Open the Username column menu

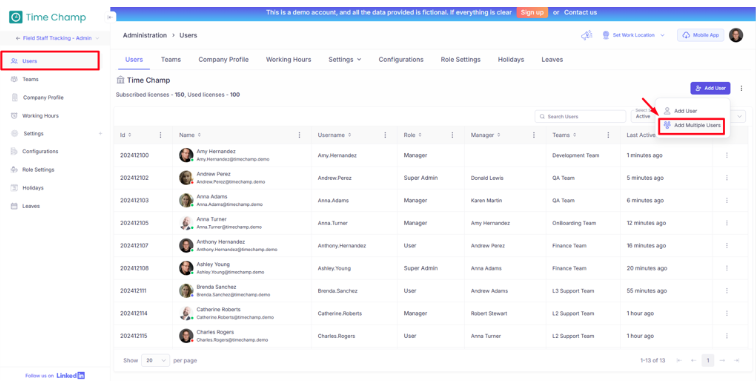point(385,135)
